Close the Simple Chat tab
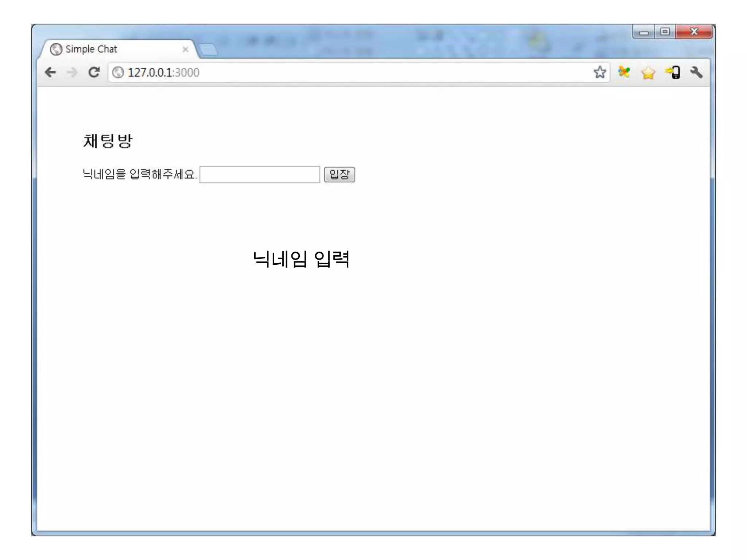This screenshot has width=747, height=560. coord(185,49)
